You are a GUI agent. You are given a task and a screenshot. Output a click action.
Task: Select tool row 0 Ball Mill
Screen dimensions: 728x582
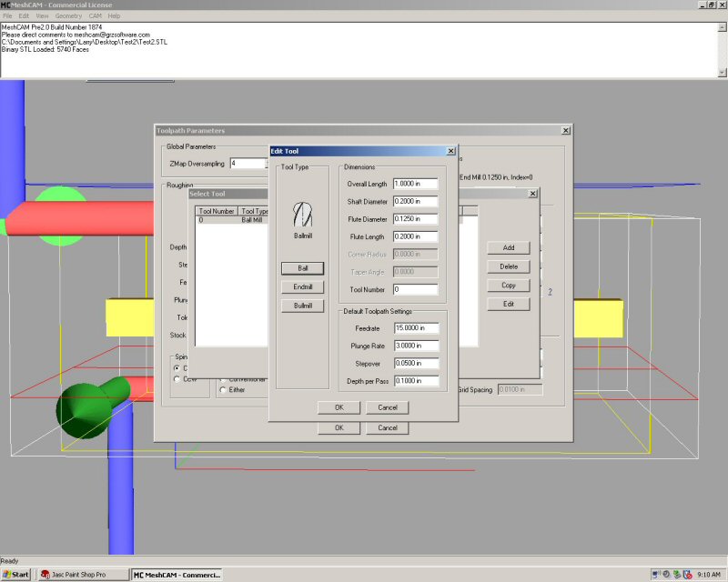[232, 220]
